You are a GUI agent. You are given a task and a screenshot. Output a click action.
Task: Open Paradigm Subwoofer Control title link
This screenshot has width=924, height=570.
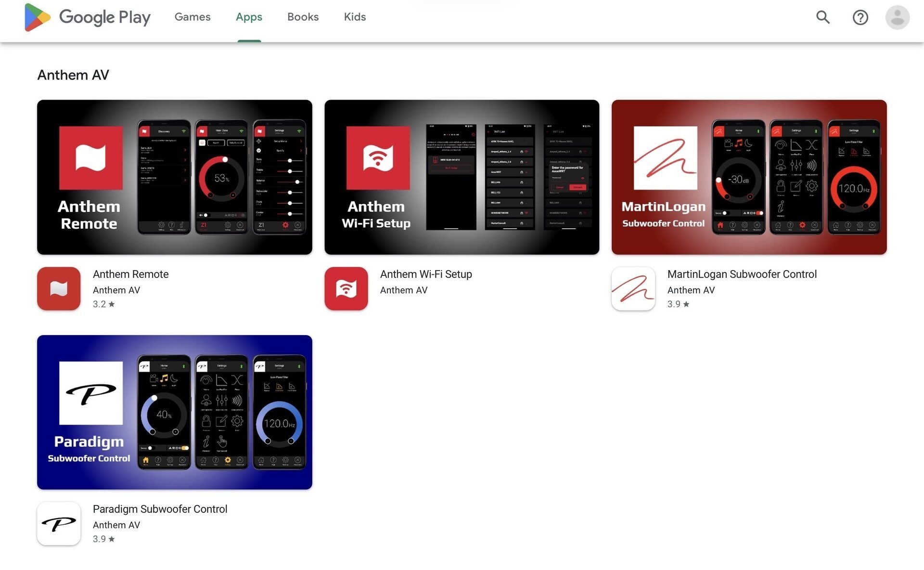[x=160, y=509]
